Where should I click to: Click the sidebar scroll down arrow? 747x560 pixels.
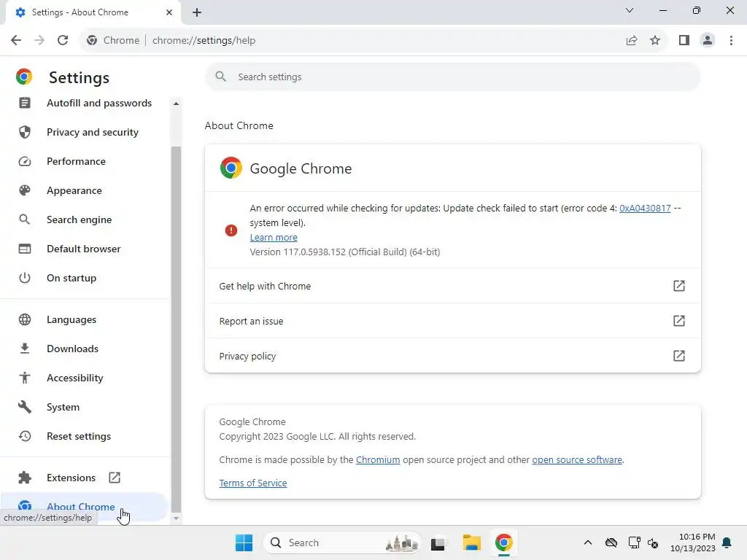point(177,518)
